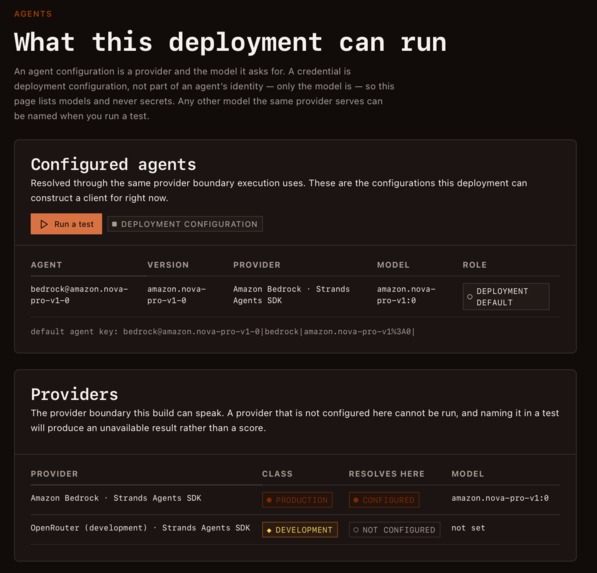597x573 pixels.
Task: Click the AGENT column header
Action: coord(46,265)
